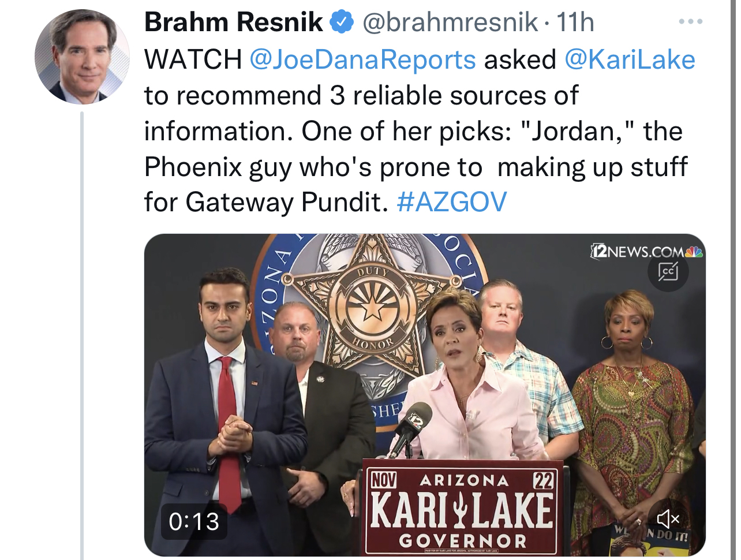The image size is (741, 560).
Task: Click the Brahm Resnik display name
Action: pyautogui.click(x=233, y=23)
